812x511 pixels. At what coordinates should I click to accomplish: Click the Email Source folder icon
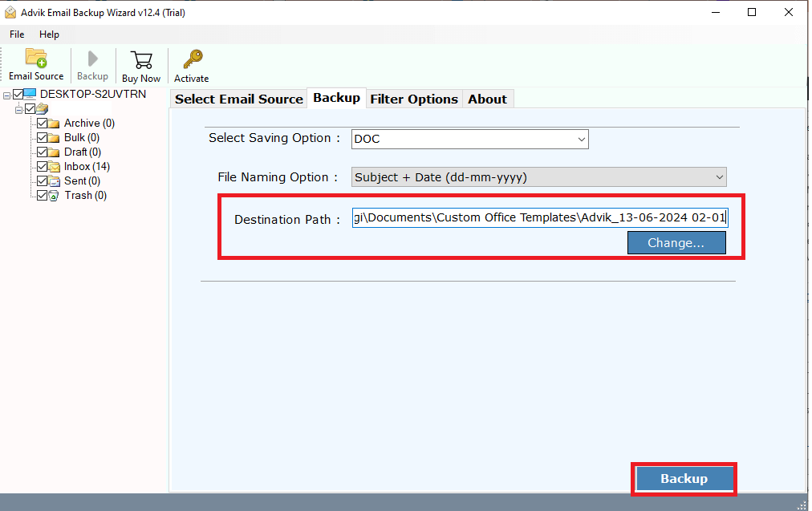point(36,58)
